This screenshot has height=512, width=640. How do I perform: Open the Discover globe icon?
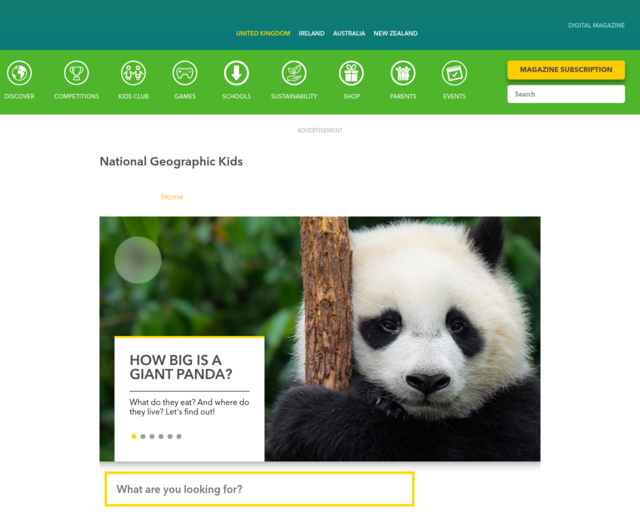click(x=19, y=73)
